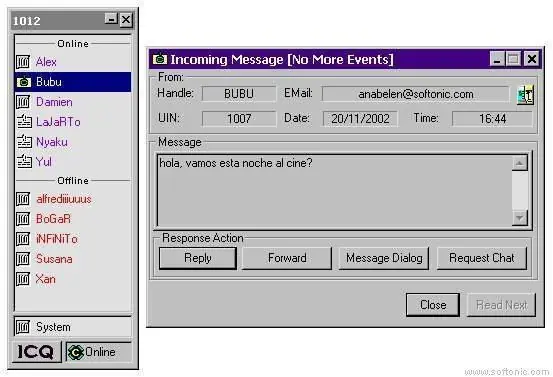The height and width of the screenshot is (377, 553).
Task: Click the offline icon beside iNFiNiTo
Action: click(x=23, y=239)
